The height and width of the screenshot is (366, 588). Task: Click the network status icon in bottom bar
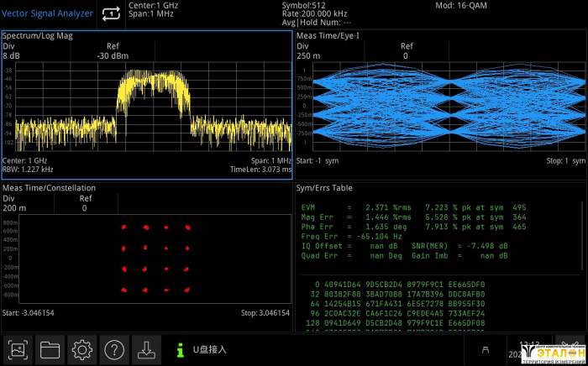point(484,349)
